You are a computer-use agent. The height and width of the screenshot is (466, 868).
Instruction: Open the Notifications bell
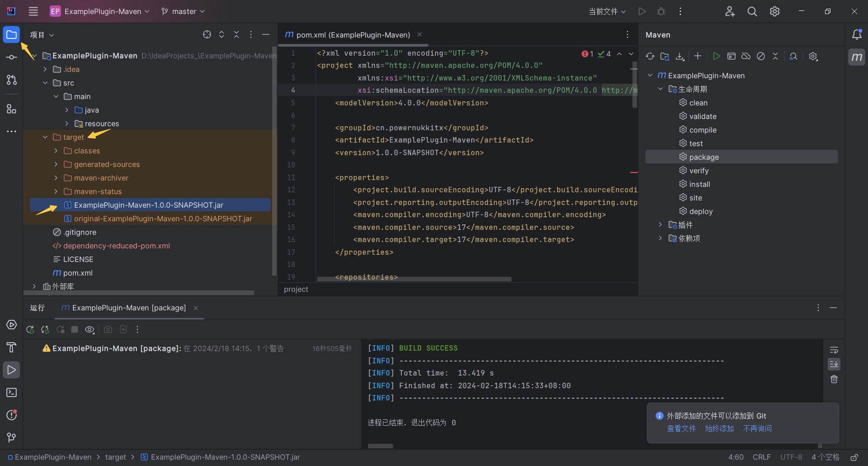pyautogui.click(x=857, y=34)
